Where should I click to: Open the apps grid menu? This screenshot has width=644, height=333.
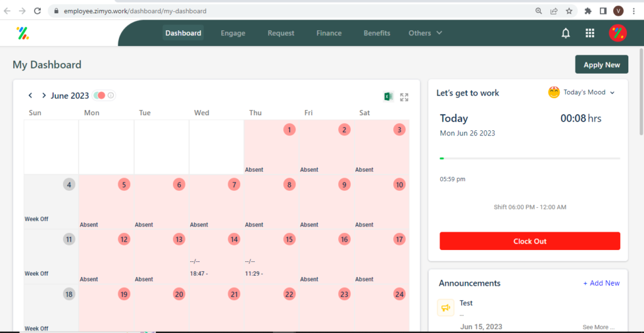coord(590,33)
